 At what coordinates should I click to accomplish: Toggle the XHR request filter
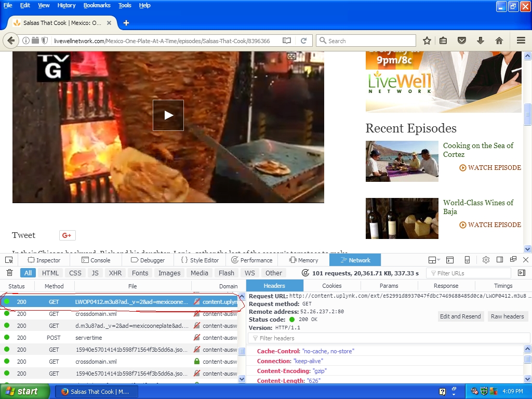point(115,273)
